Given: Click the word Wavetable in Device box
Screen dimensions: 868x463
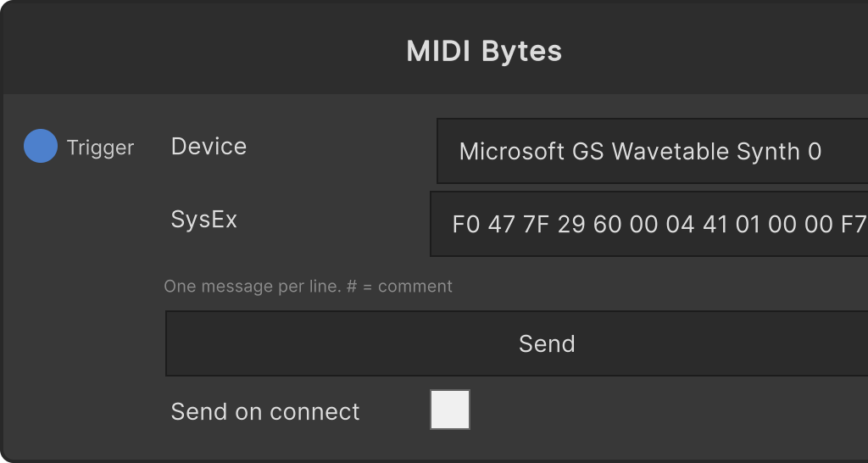Looking at the screenshot, I should [x=670, y=151].
